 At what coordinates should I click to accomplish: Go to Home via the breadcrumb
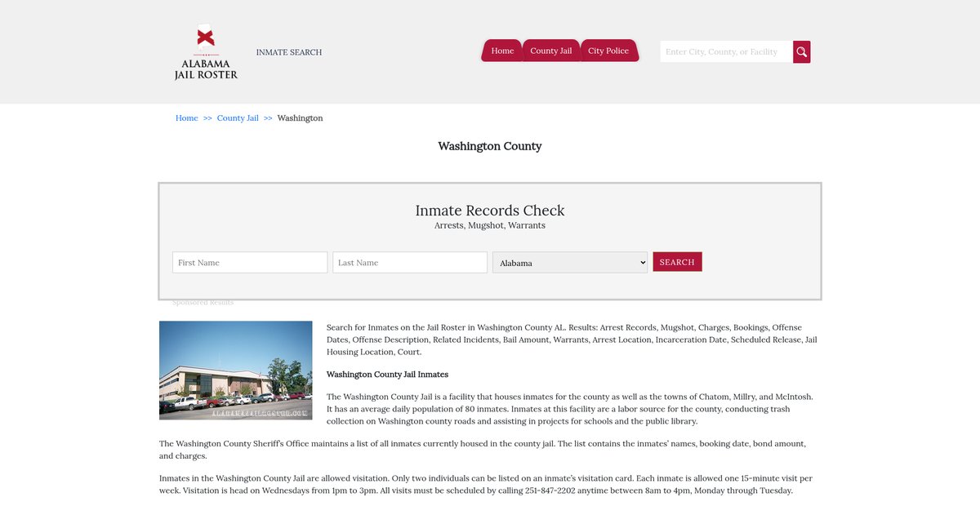pyautogui.click(x=187, y=118)
